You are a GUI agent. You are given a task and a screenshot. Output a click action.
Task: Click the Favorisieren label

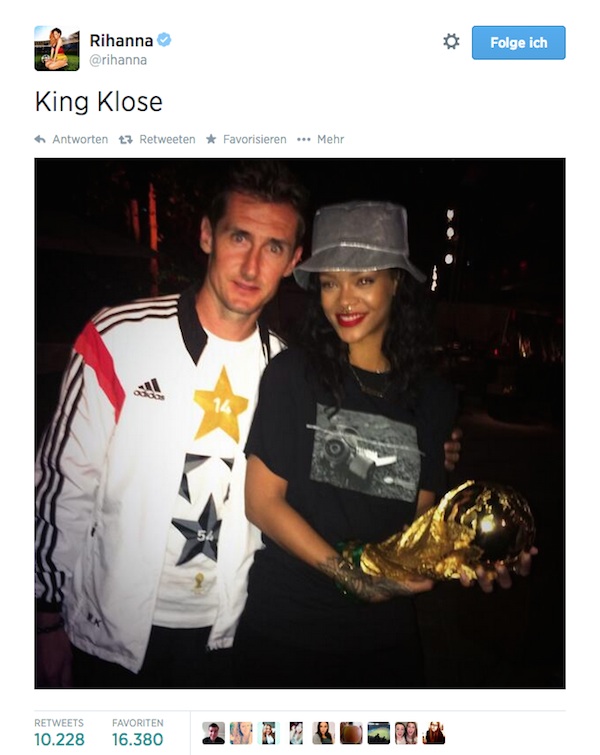tap(254, 140)
